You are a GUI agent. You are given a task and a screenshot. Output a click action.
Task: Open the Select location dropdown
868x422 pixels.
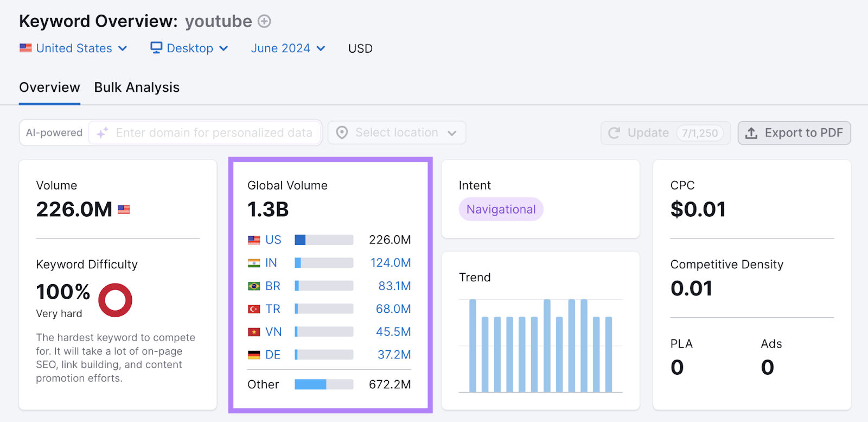coord(397,133)
